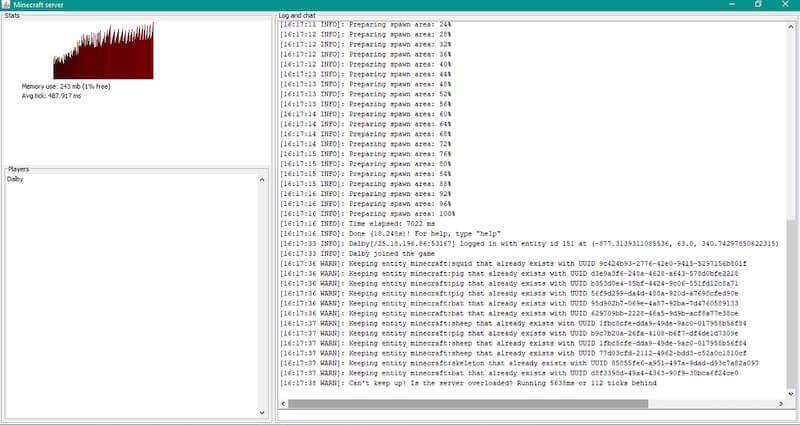800x425 pixels.
Task: Click the 'Time elapsed: 7022 ms' log line
Action: pos(358,224)
